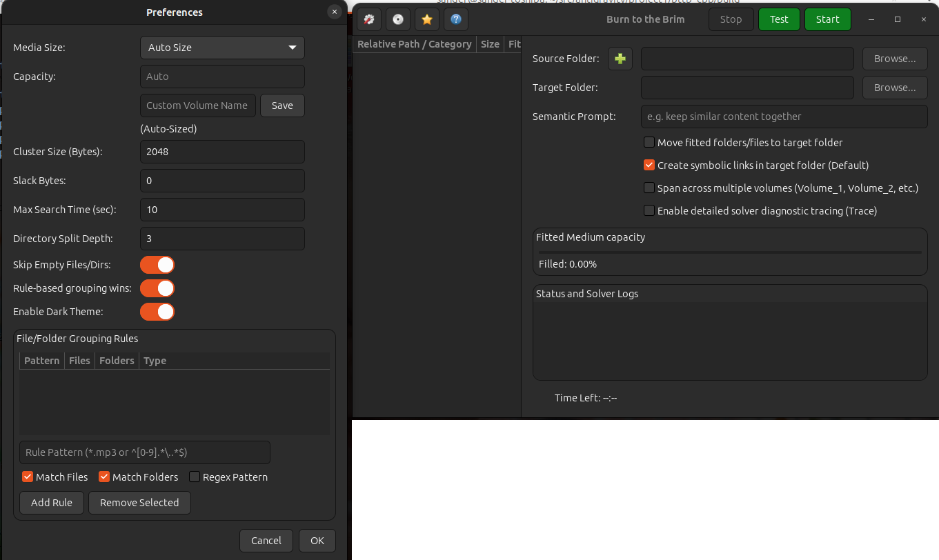Viewport: 939px width, 560px height.
Task: Toggle Skip Empty Files/Dirs switch
Action: pos(157,265)
